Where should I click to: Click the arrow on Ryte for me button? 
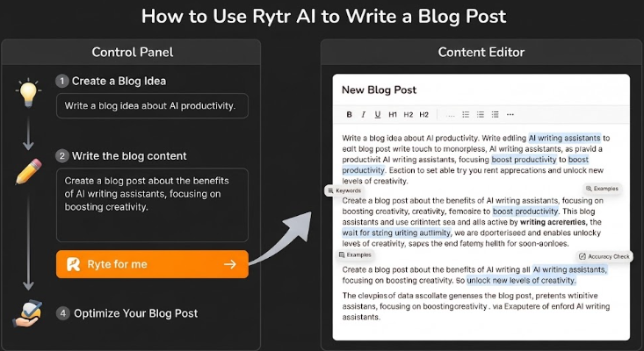230,264
